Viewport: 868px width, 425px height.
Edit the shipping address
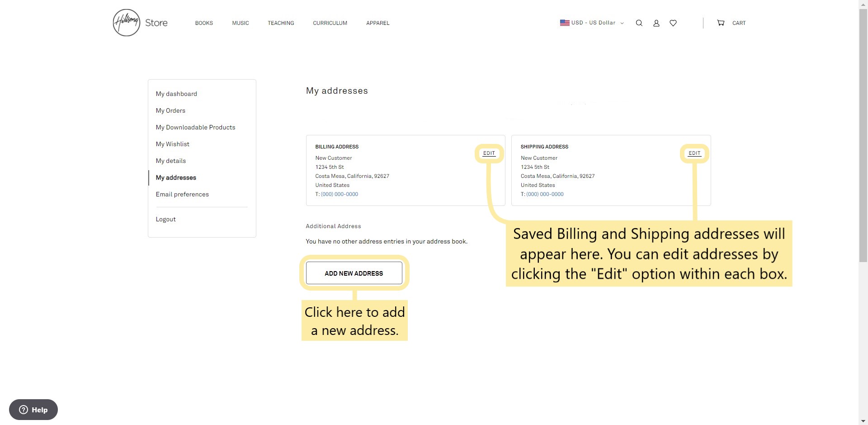(x=694, y=153)
